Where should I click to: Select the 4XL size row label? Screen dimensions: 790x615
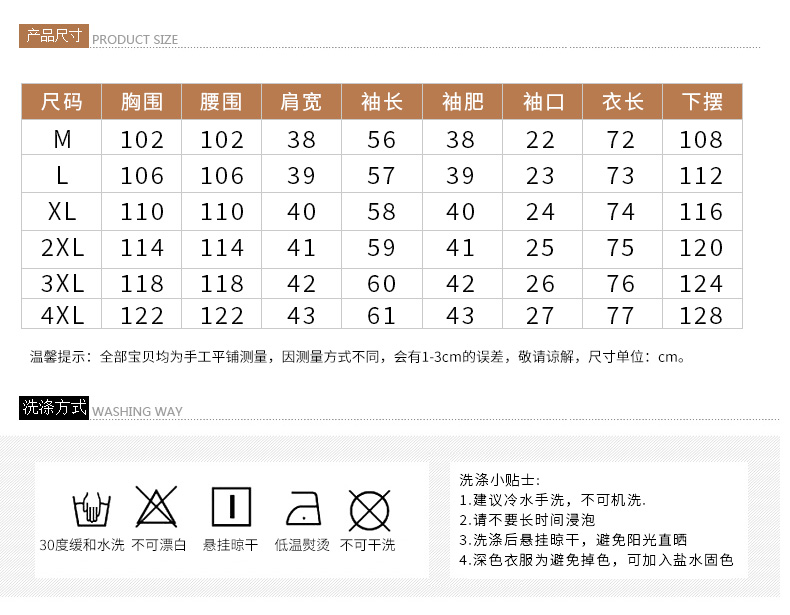pos(62,315)
